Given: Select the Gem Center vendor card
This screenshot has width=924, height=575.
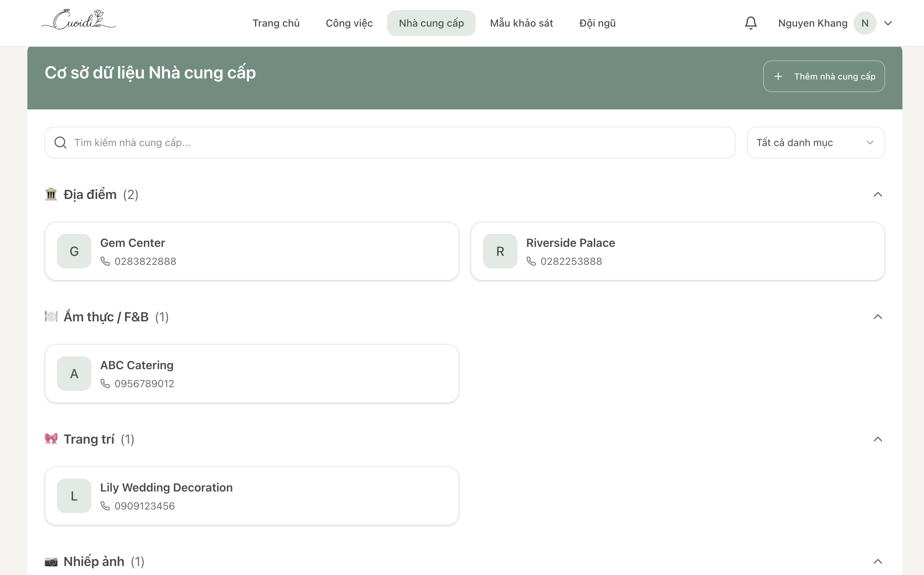Looking at the screenshot, I should pos(252,251).
